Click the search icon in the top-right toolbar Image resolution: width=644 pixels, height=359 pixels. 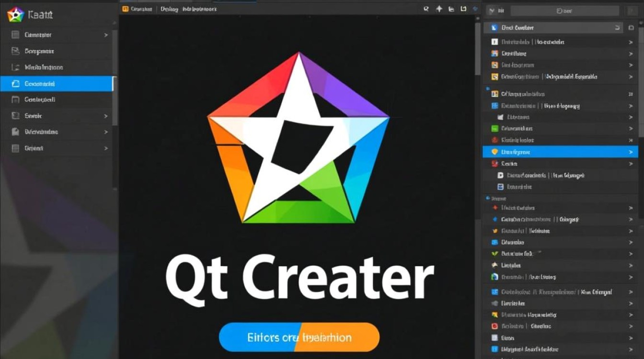(x=425, y=8)
